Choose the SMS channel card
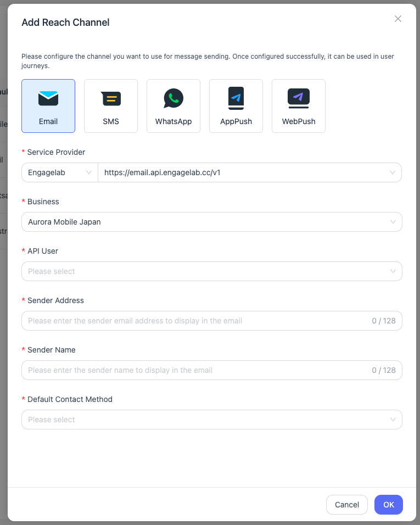Screen dimensions: 420x525 coord(111,106)
